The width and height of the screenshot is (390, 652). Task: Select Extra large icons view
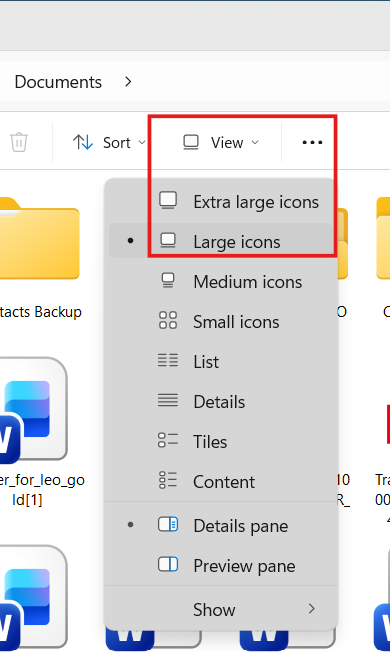click(x=221, y=202)
